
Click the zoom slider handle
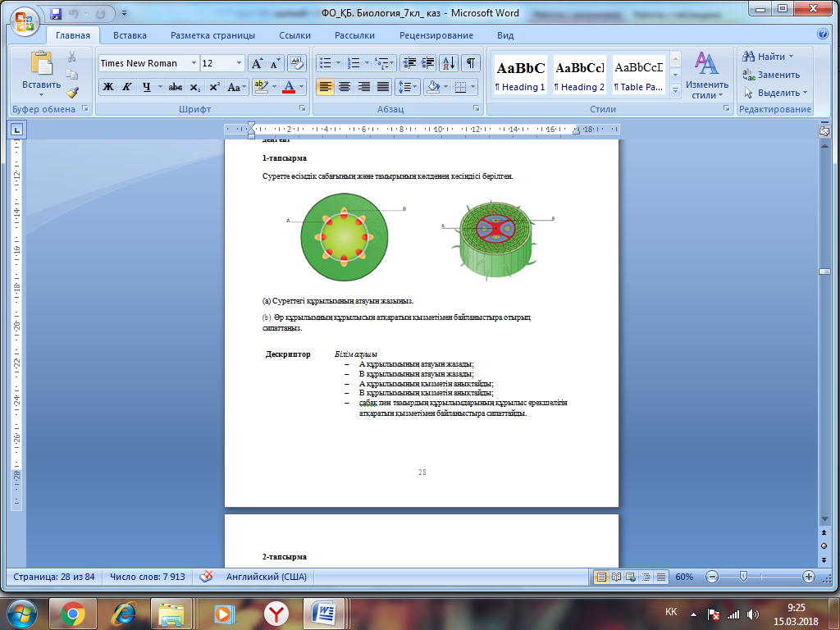click(743, 577)
